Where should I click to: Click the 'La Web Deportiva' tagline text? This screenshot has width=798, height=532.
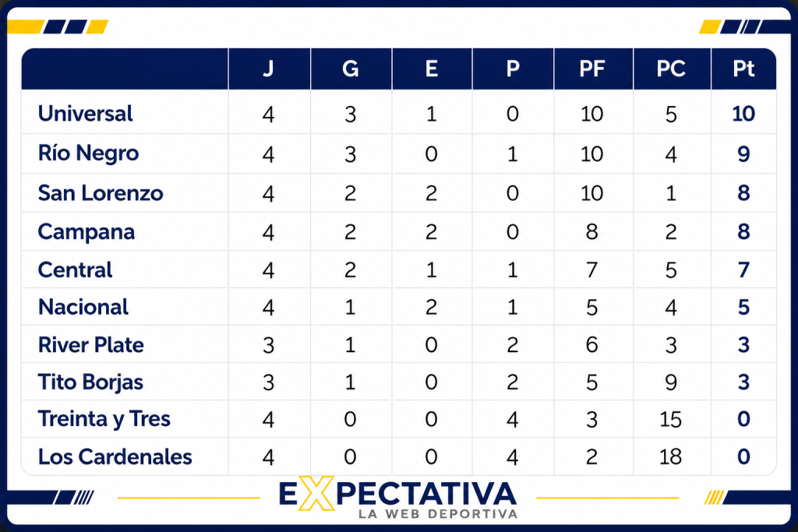[x=438, y=514]
